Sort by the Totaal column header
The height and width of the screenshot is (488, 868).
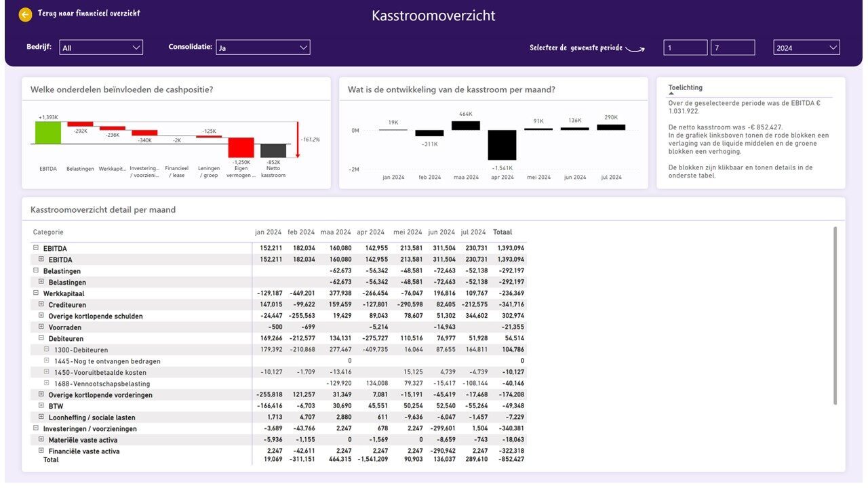coord(502,232)
